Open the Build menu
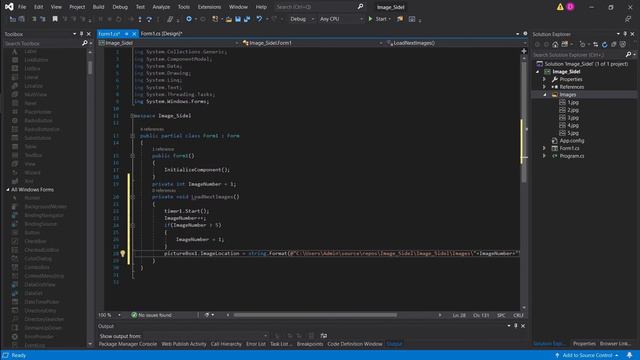The image size is (640, 360). tap(98, 7)
